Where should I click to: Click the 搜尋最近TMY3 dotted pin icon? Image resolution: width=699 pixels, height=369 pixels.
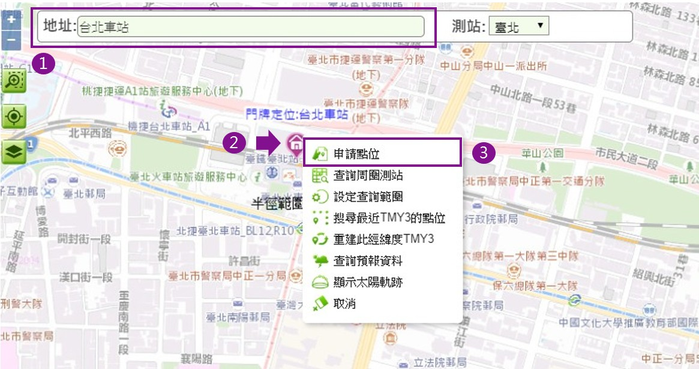[x=320, y=218]
